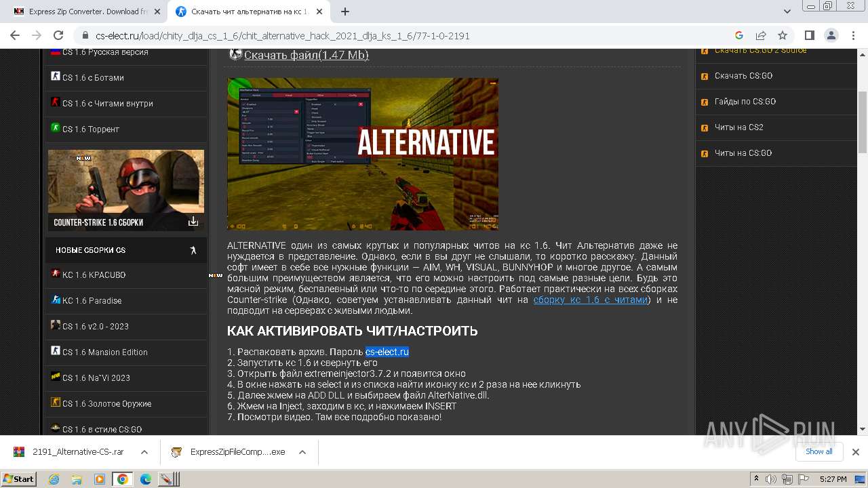Open сборку кс 1.6 с читами link

coord(591,300)
